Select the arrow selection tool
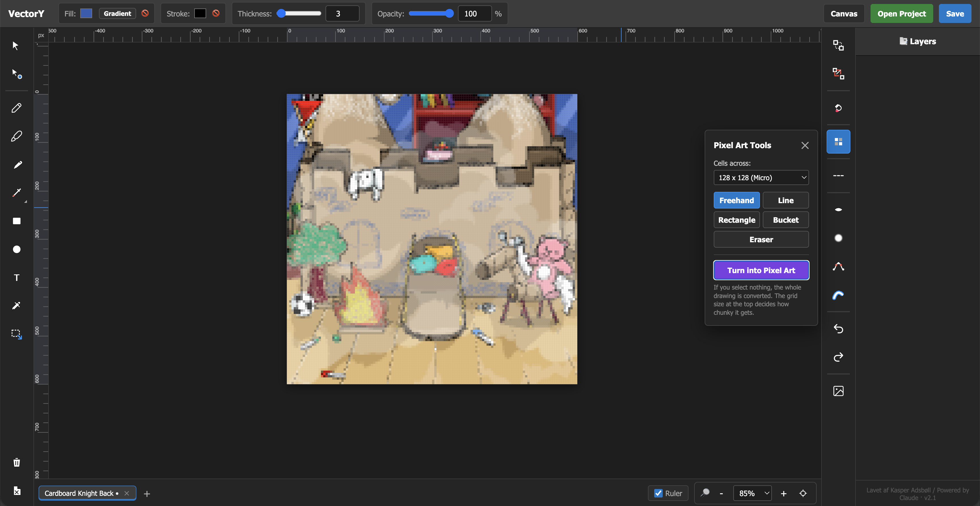Image resolution: width=980 pixels, height=506 pixels. 16,46
